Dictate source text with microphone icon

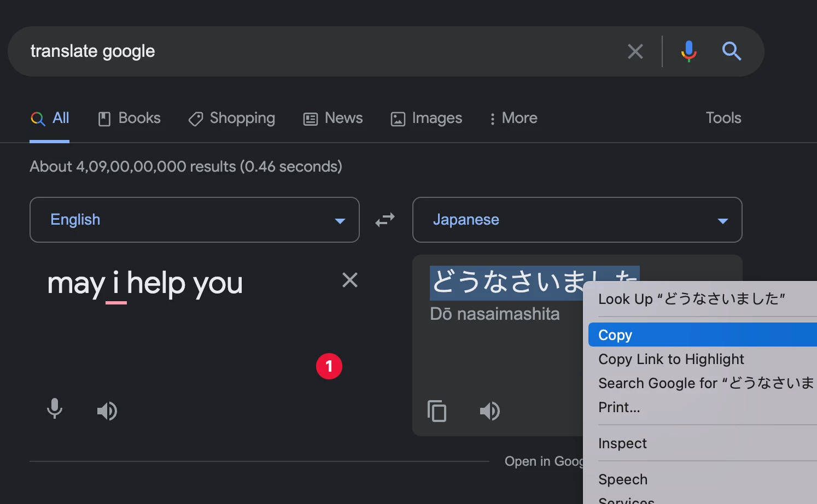coord(55,409)
